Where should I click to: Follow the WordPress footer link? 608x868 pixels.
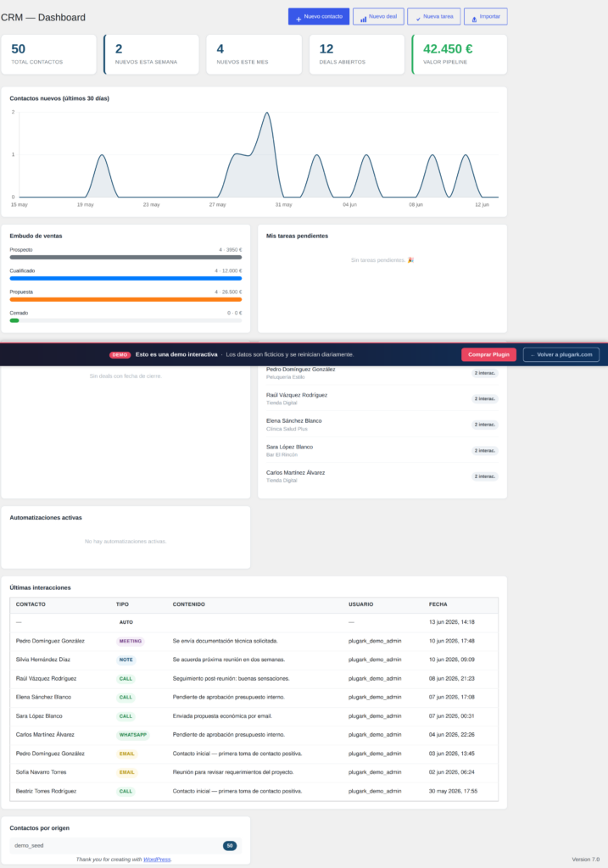(157, 860)
